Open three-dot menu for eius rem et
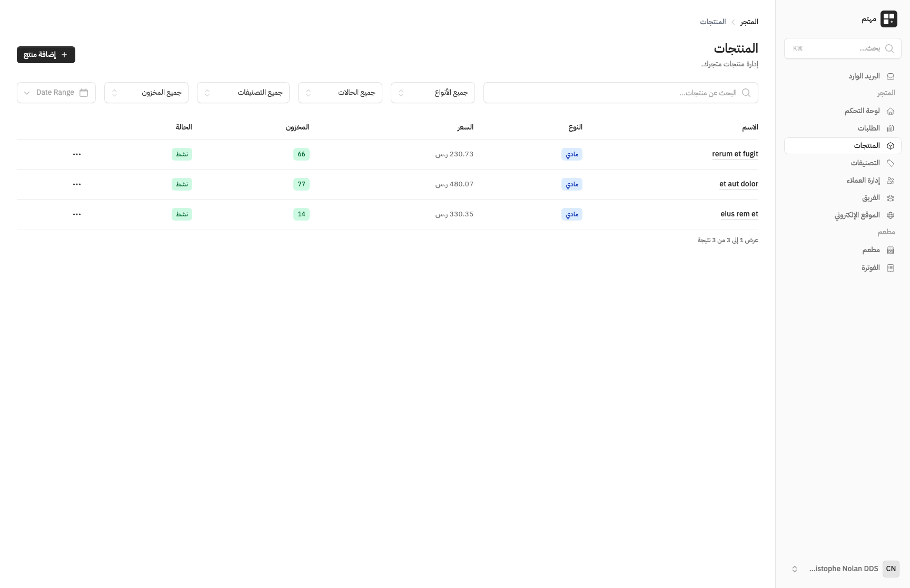This screenshot has height=588, width=910. pyautogui.click(x=77, y=214)
